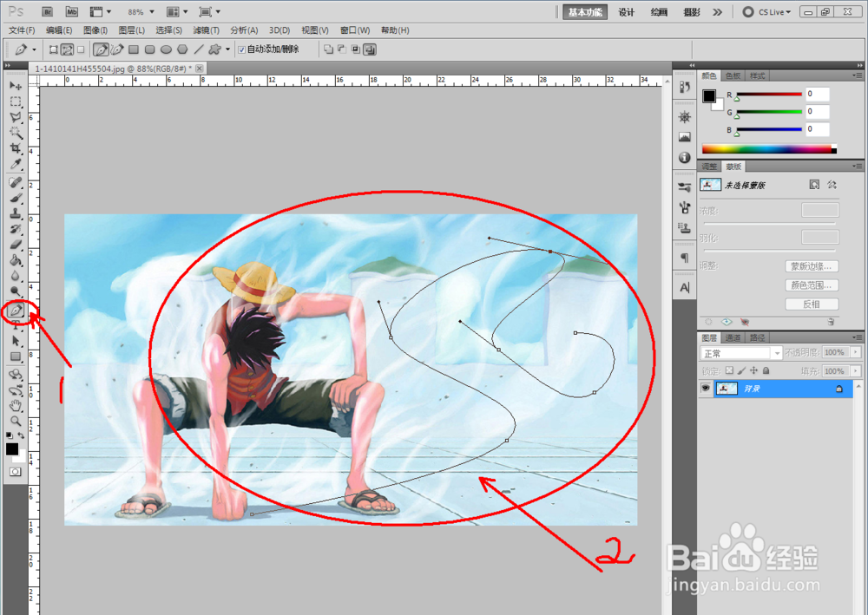The height and width of the screenshot is (615, 868).
Task: Launch Mini Bridge with Mb icon
Action: tap(72, 11)
